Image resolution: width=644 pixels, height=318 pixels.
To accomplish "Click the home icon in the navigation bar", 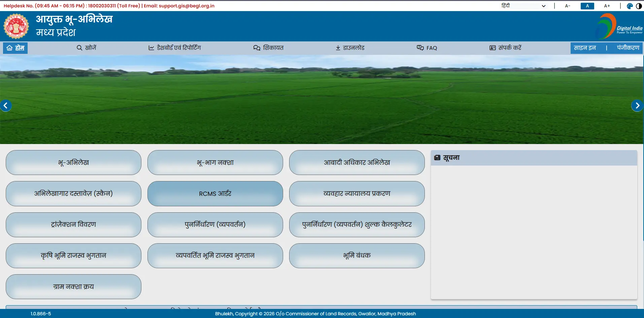I will pyautogui.click(x=9, y=48).
